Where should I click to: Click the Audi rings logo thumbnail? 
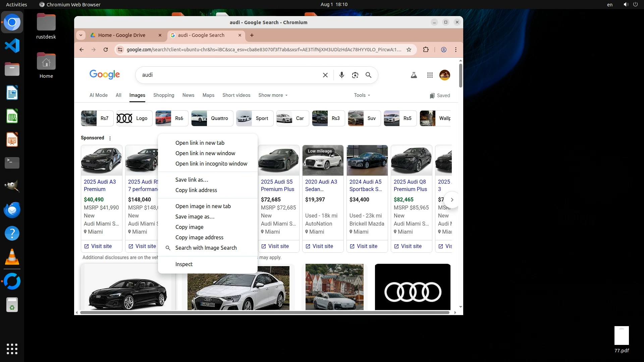pyautogui.click(x=412, y=287)
